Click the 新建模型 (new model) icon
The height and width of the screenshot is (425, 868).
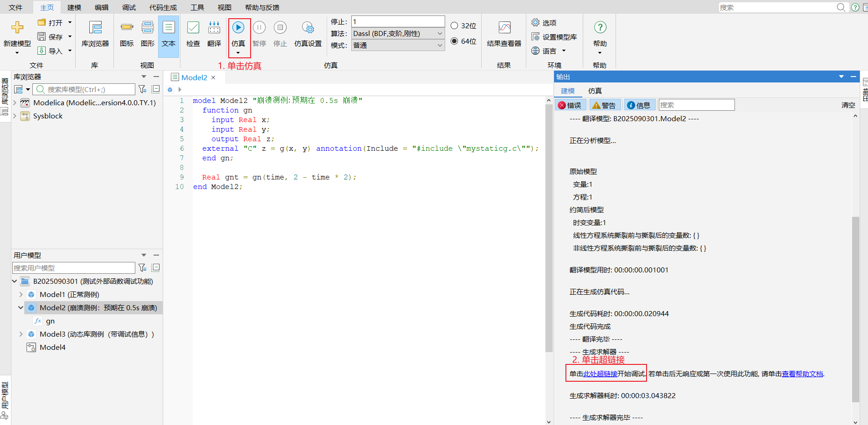click(17, 28)
